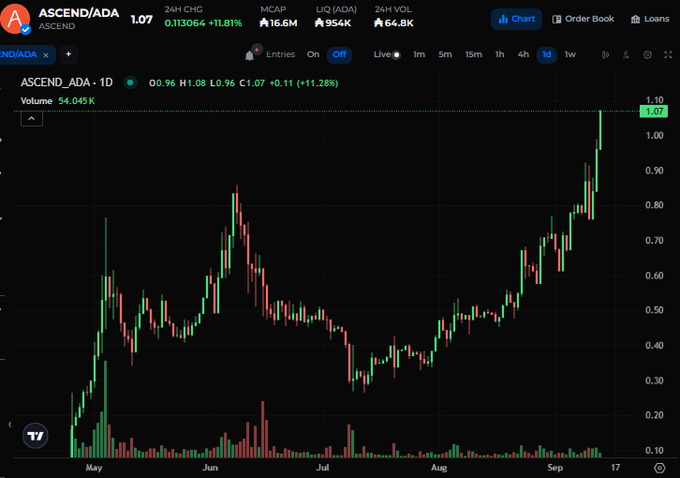Click the TradingView logo badge
Viewport: 680px width, 478px height.
point(35,435)
